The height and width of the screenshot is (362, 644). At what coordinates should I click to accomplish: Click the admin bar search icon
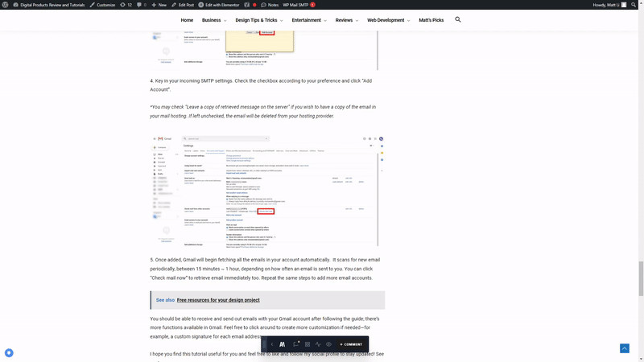[x=634, y=5]
